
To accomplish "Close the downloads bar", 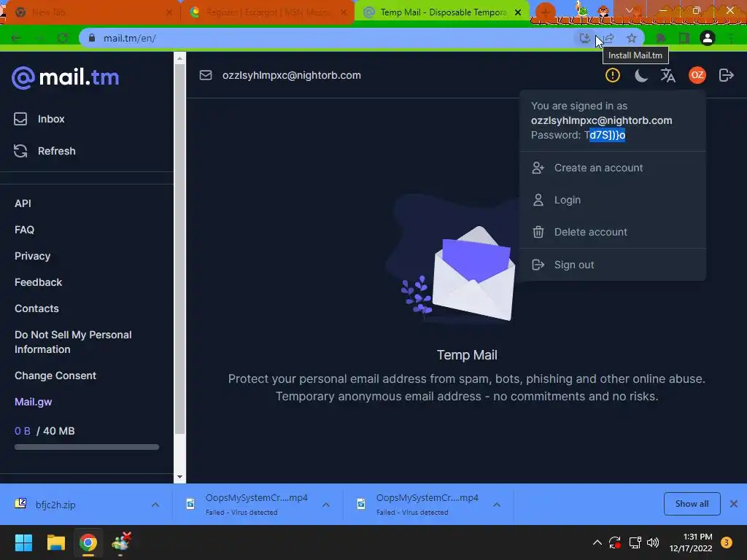I will point(734,504).
